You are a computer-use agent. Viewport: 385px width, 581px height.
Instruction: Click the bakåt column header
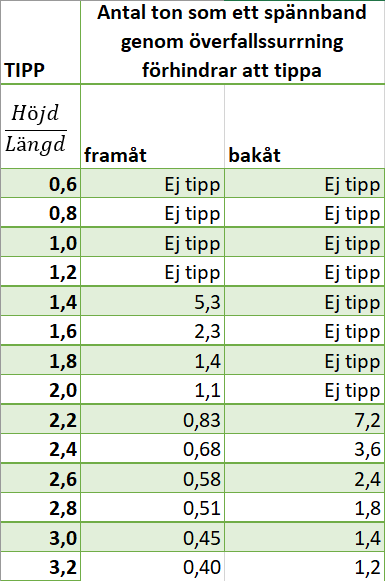click(305, 126)
